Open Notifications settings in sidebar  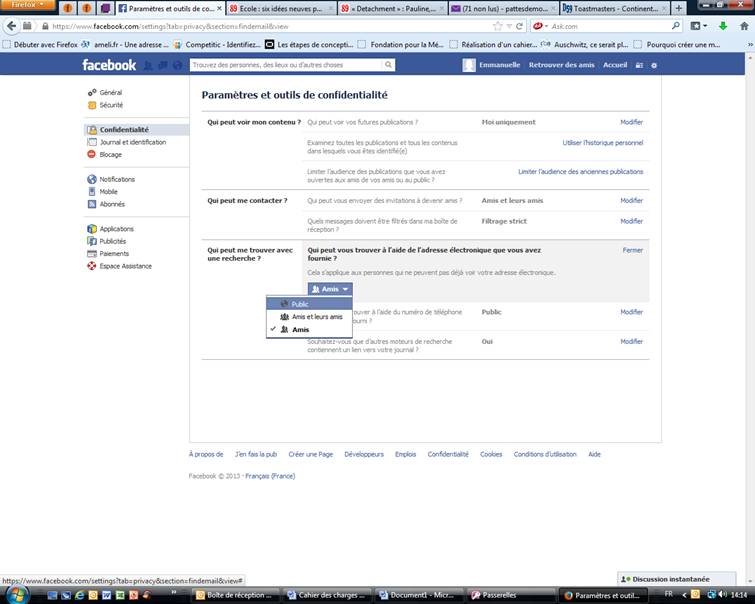pyautogui.click(x=117, y=179)
